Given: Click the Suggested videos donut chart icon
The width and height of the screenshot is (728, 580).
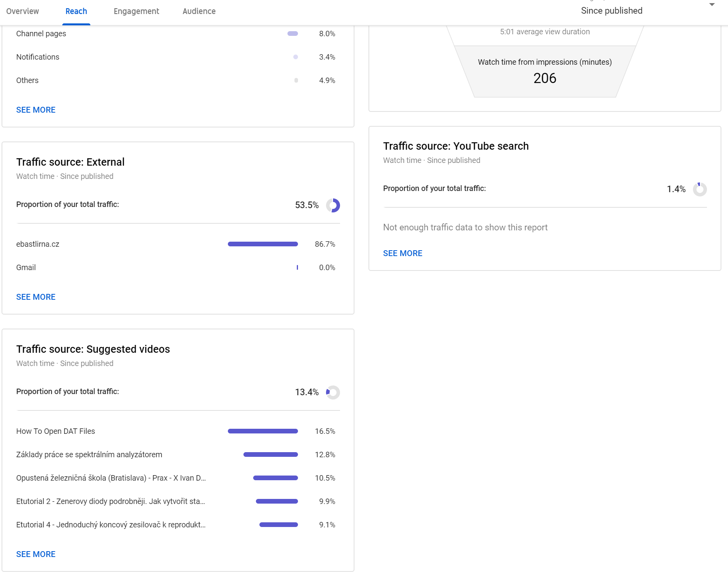Looking at the screenshot, I should click(x=333, y=392).
